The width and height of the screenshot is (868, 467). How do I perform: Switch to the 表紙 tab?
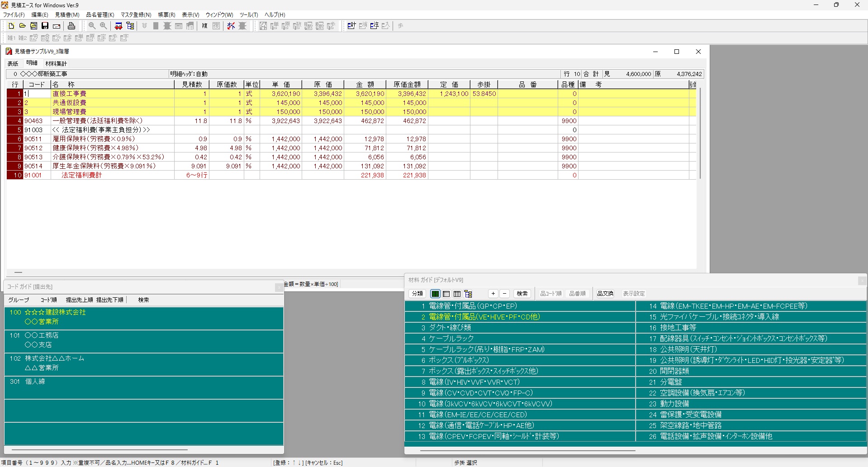[13, 64]
